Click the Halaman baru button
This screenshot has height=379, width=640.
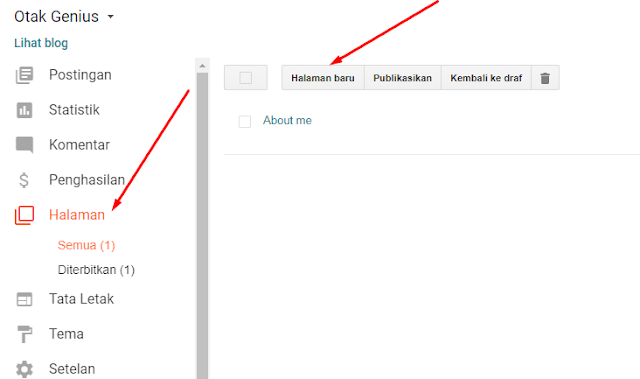323,78
